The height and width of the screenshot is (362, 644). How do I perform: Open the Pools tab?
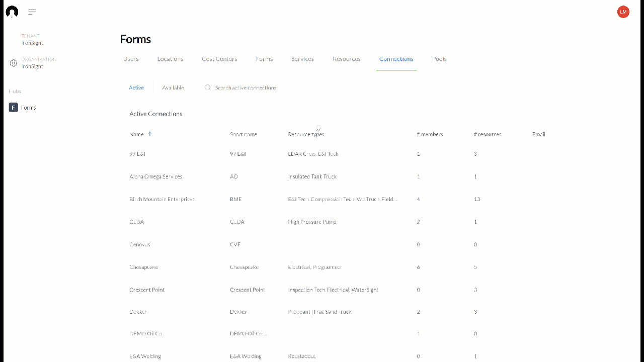click(x=439, y=59)
